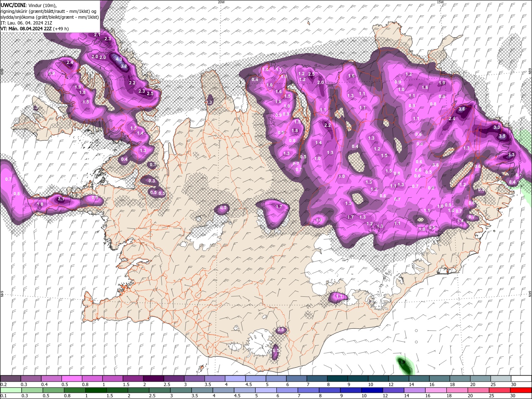Screen dimensions: 532x399
Task: Click the isolated 1.1 snow patch south of Vatnajökull
Action: coord(339,297)
